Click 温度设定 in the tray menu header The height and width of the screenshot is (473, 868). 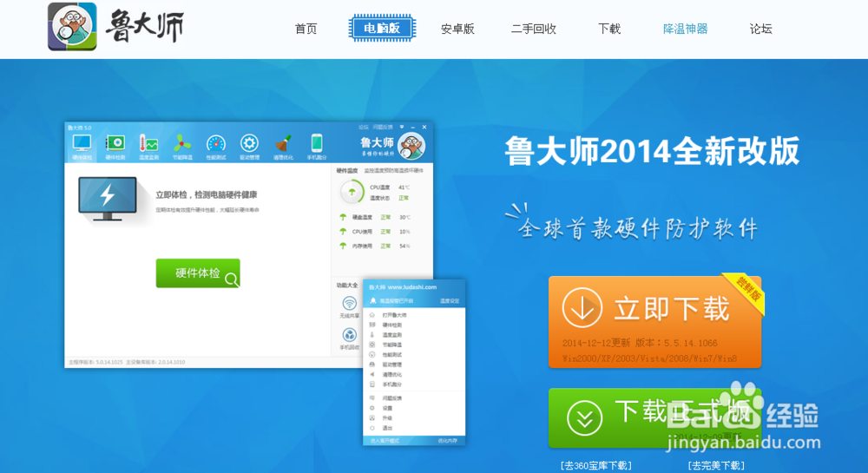450,301
